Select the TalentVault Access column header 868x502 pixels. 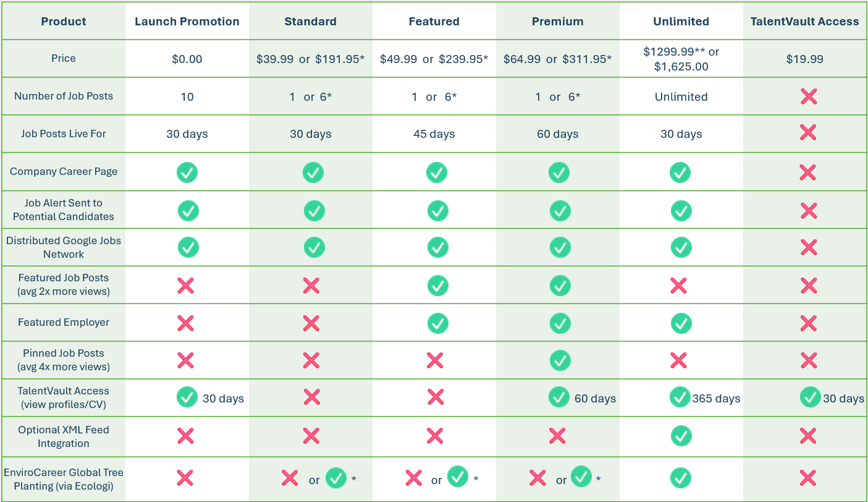pyautogui.click(x=804, y=22)
